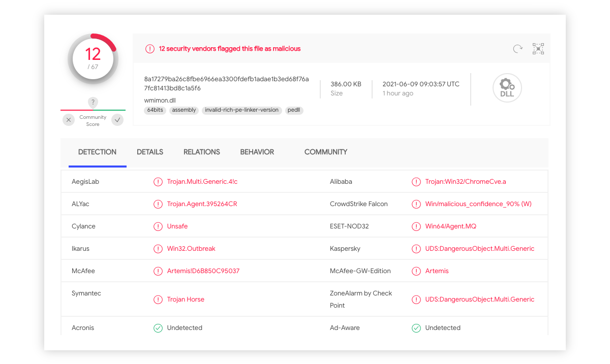Click the Kaspersky vendor name
Screen dimensions: 610x364
pos(345,249)
